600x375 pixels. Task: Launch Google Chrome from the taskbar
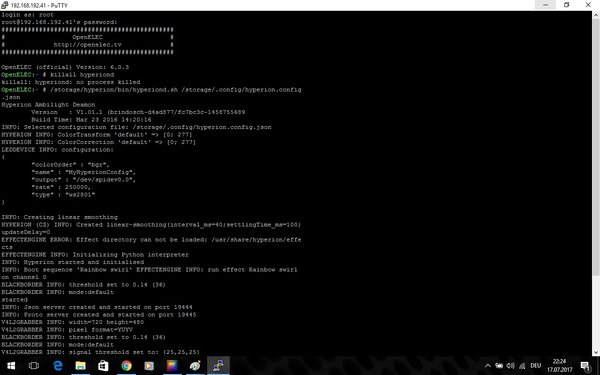[126, 366]
